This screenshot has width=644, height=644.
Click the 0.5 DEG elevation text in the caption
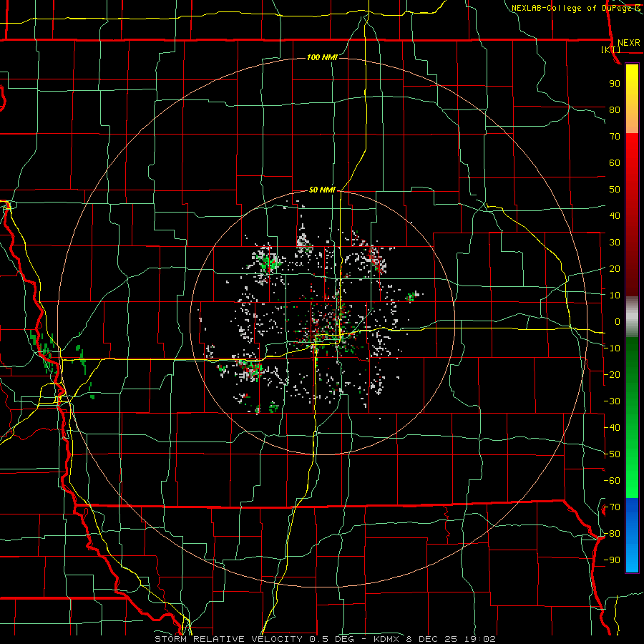pos(330,639)
